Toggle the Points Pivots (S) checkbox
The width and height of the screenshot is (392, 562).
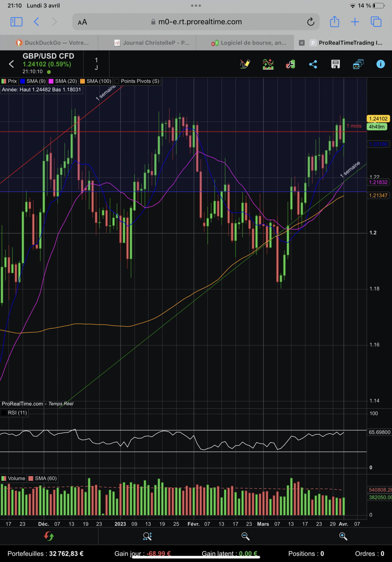point(117,81)
